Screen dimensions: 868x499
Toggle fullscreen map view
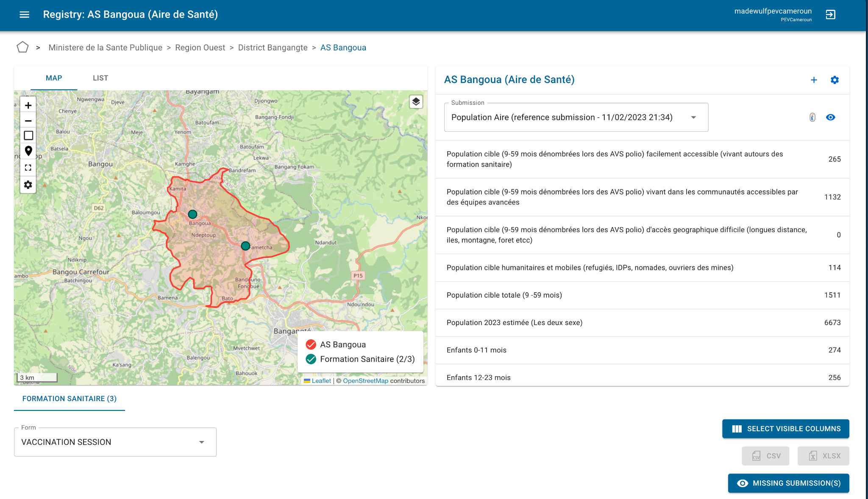click(x=28, y=168)
